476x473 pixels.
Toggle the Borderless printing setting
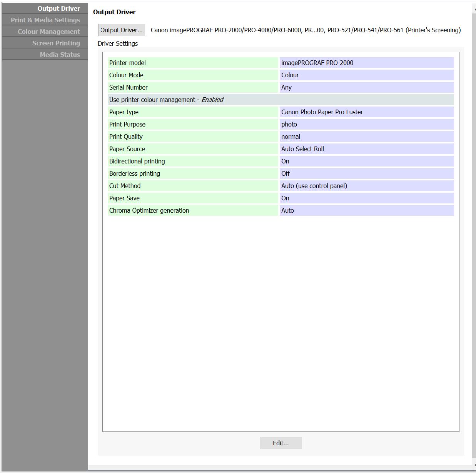click(192, 173)
